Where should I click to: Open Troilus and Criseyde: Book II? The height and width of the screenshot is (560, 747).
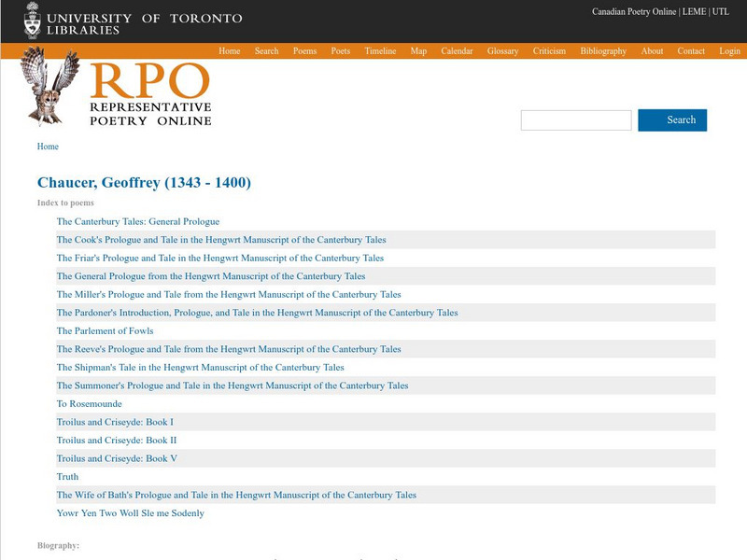[x=117, y=440]
